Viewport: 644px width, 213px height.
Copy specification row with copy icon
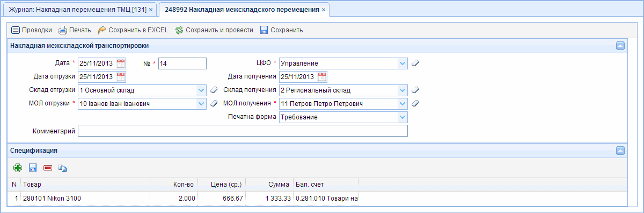point(63,168)
